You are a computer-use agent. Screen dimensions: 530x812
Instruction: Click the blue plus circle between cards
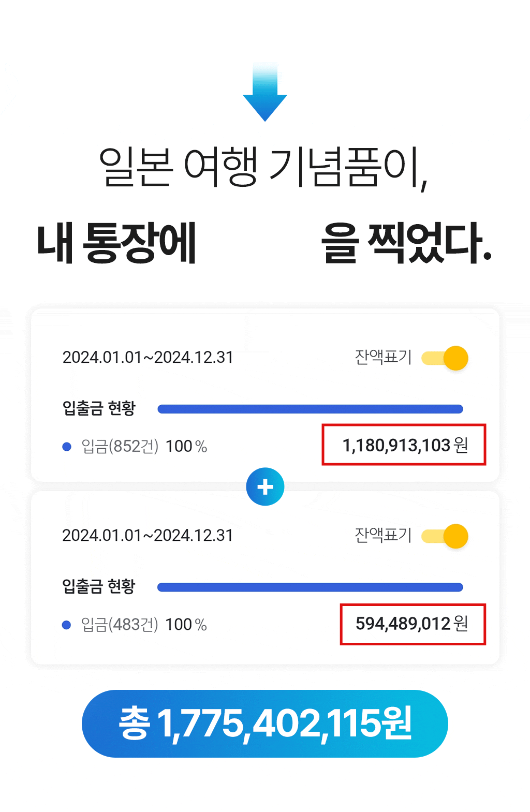point(265,487)
